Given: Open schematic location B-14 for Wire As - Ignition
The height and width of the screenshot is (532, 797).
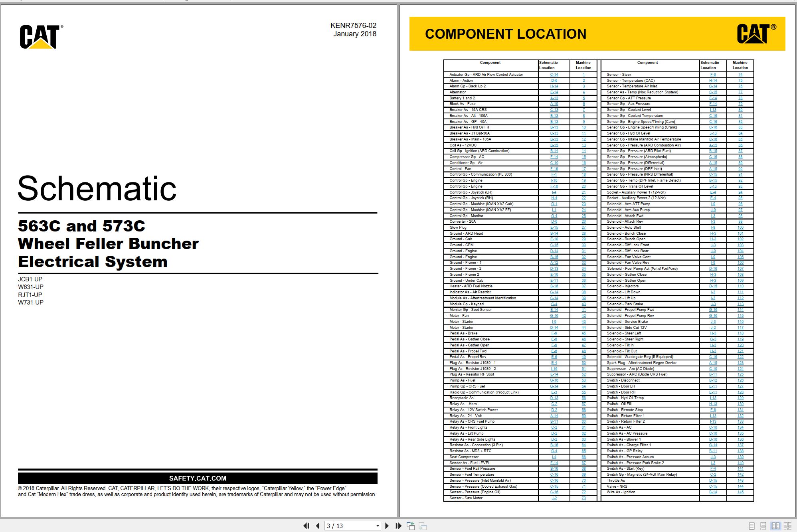Looking at the screenshot, I should (713, 492).
